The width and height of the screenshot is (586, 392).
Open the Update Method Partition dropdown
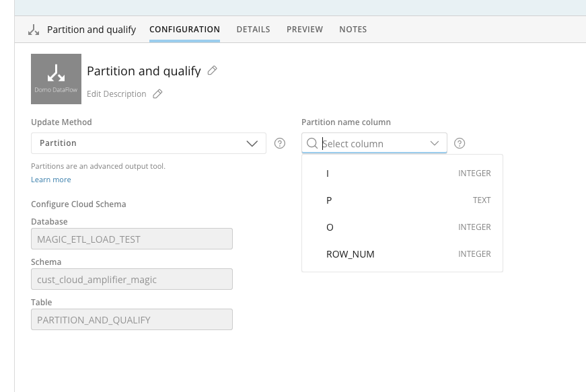click(148, 143)
